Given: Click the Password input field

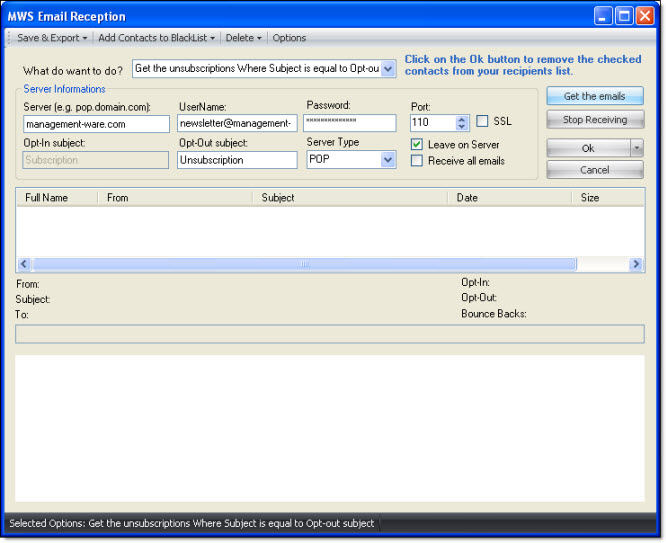Looking at the screenshot, I should [350, 123].
